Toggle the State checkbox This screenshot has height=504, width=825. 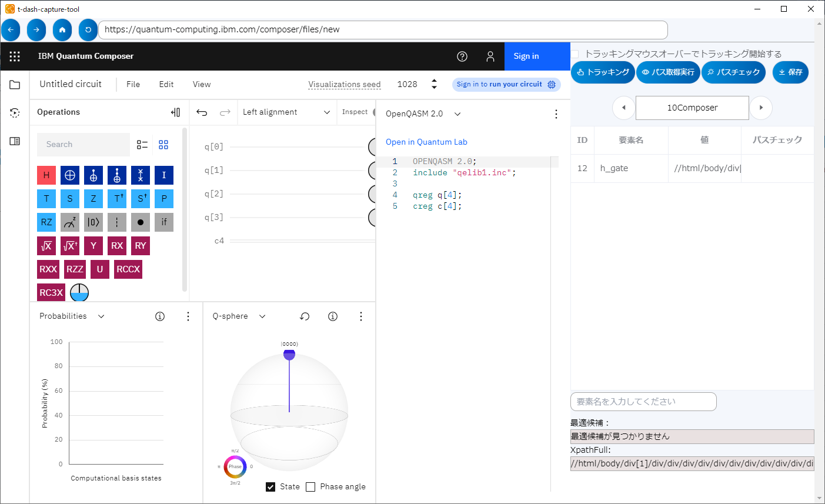tap(270, 487)
